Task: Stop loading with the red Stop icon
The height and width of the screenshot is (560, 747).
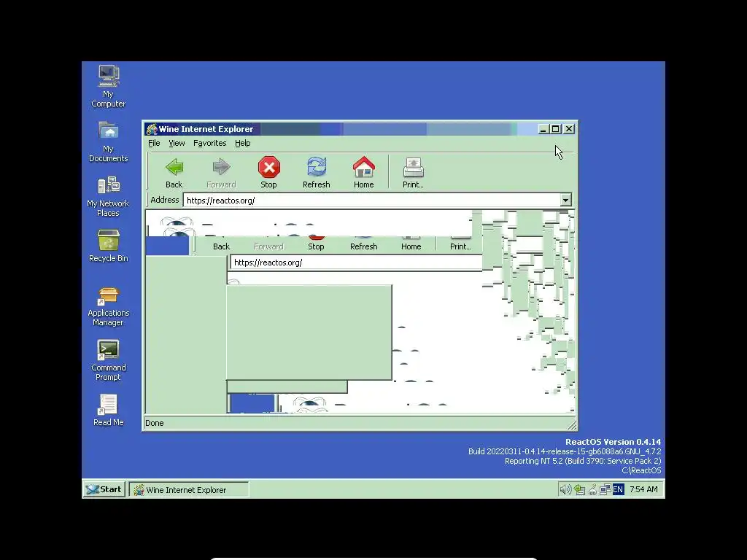Action: pos(268,167)
